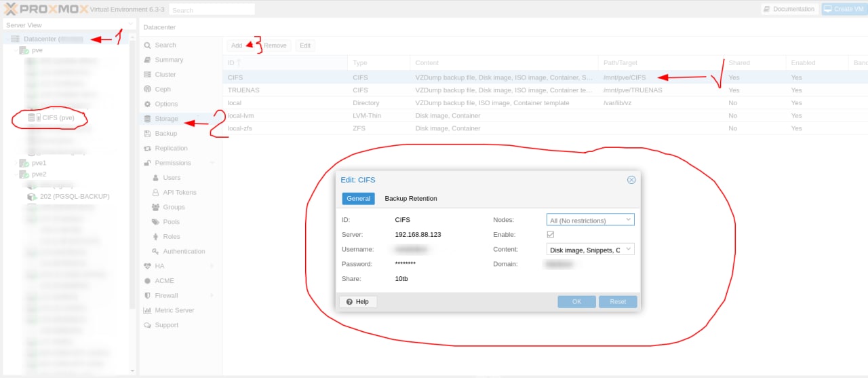Collapse the Permissions submenu arrow
The image size is (868, 378).
pyautogui.click(x=212, y=163)
